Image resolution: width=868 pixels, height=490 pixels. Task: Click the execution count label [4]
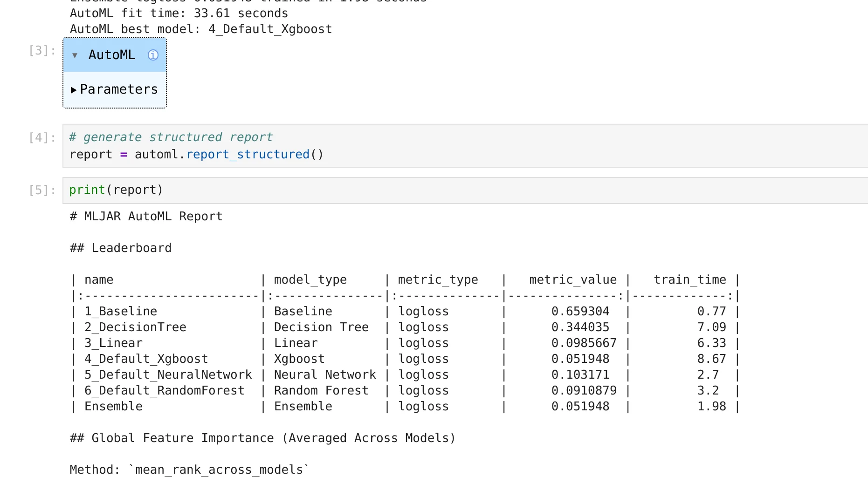pos(41,137)
